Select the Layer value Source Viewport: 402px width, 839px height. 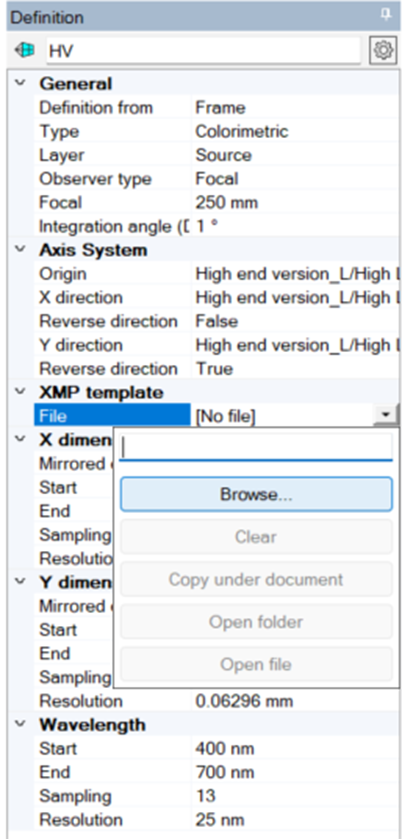click(x=223, y=155)
